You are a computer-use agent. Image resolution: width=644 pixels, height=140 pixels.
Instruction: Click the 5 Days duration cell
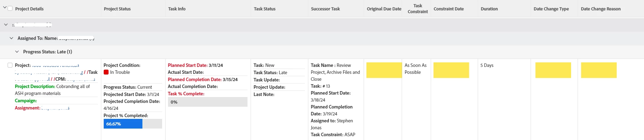click(x=487, y=65)
